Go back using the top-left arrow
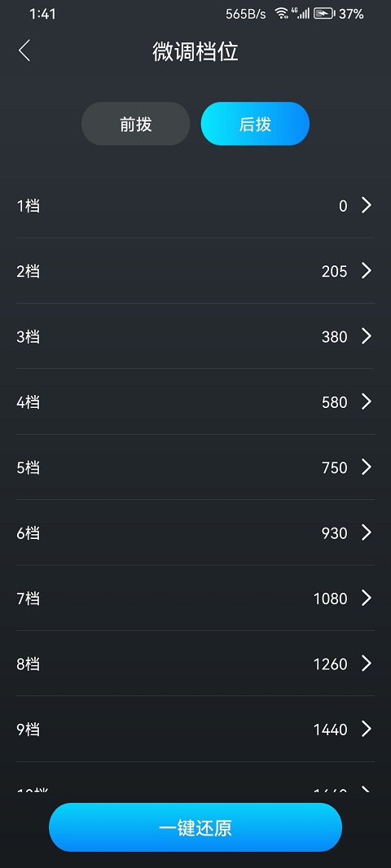 pyautogui.click(x=24, y=51)
